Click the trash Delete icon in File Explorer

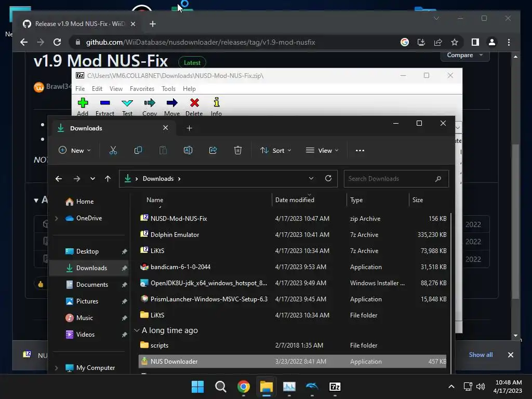pyautogui.click(x=238, y=150)
